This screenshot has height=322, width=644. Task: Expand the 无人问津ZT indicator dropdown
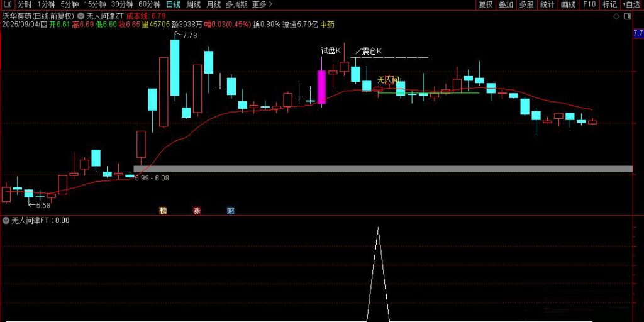pos(80,15)
